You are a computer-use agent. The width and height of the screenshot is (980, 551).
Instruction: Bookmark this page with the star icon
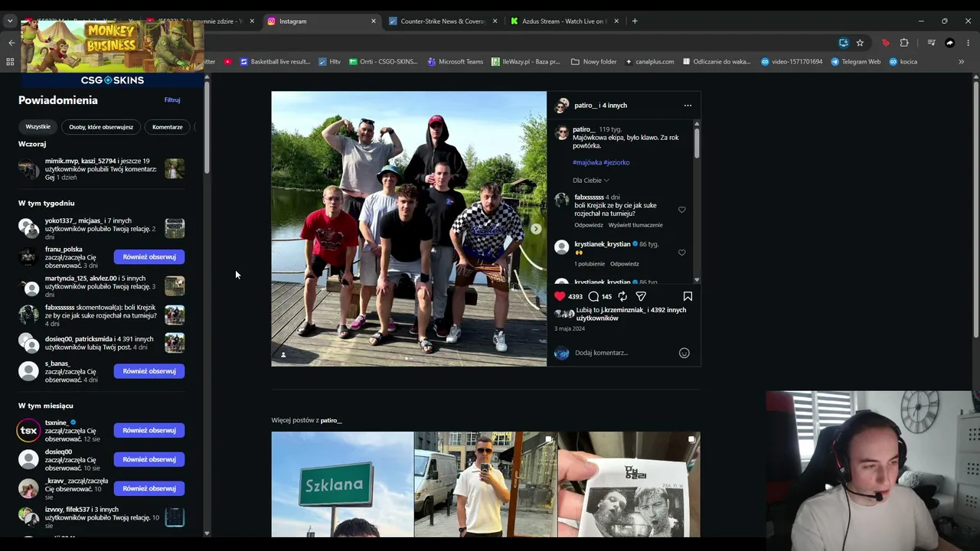(860, 43)
